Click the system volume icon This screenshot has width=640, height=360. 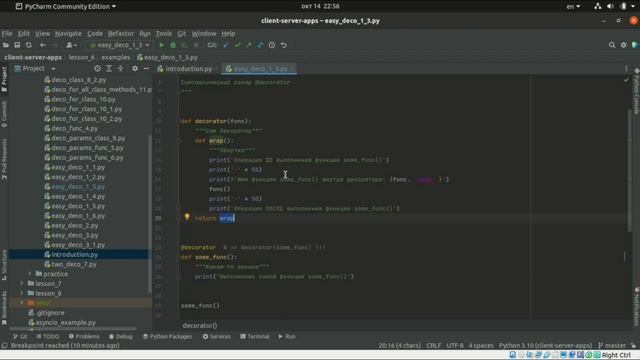[x=610, y=6]
